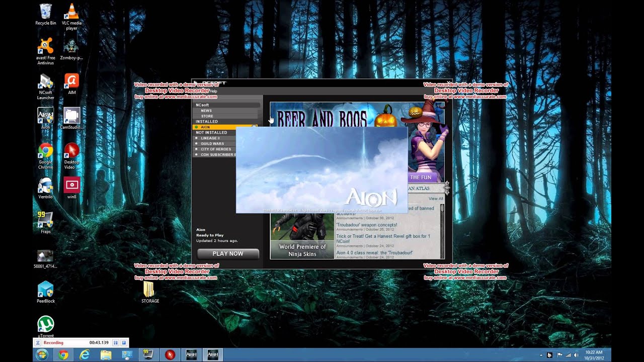Stop the screen recording

124,343
